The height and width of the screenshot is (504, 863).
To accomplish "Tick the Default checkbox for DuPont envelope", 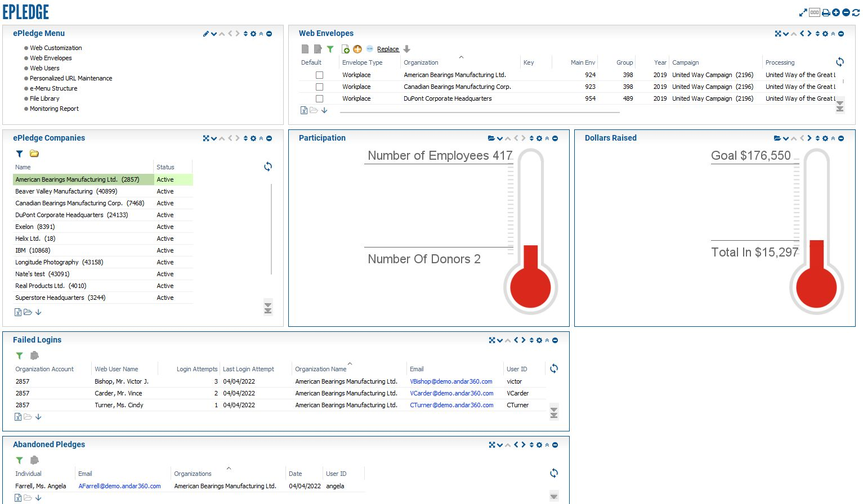I will click(x=319, y=98).
